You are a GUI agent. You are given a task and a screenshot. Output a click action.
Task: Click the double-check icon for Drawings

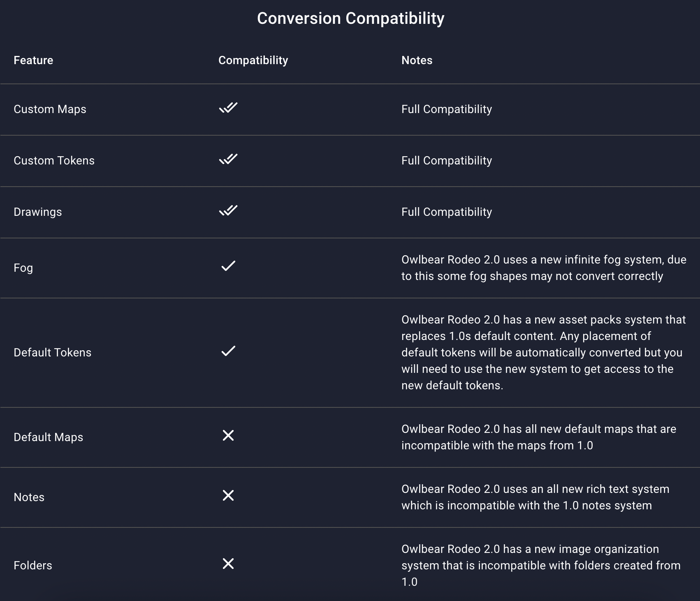228,211
